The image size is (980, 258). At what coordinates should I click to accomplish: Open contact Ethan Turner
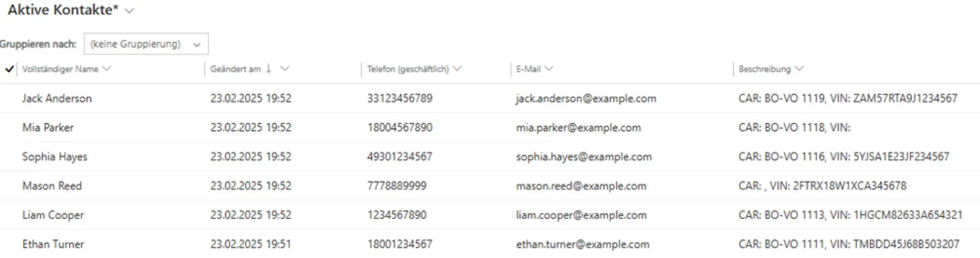(53, 244)
